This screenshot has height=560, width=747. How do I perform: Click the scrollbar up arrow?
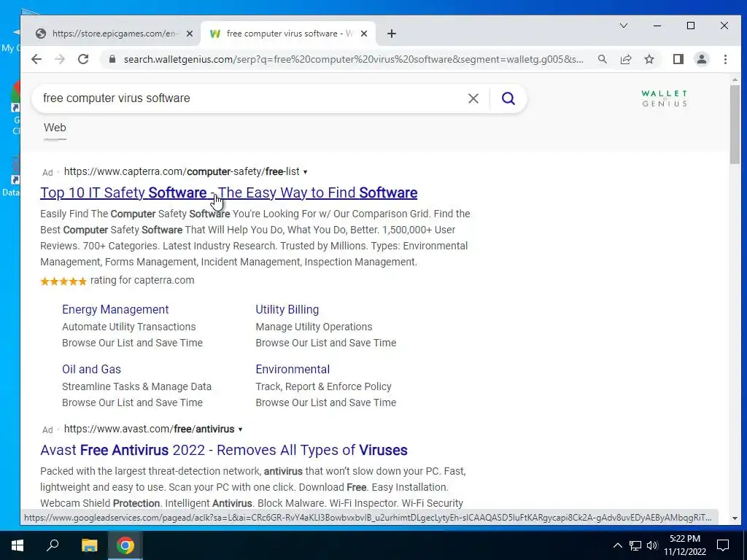pyautogui.click(x=735, y=80)
